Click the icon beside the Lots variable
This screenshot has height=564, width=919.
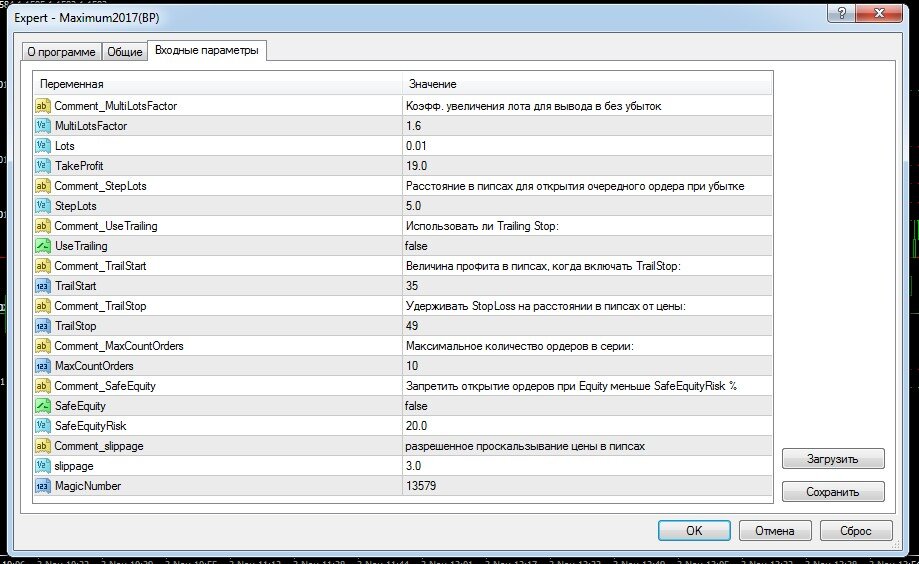43,146
